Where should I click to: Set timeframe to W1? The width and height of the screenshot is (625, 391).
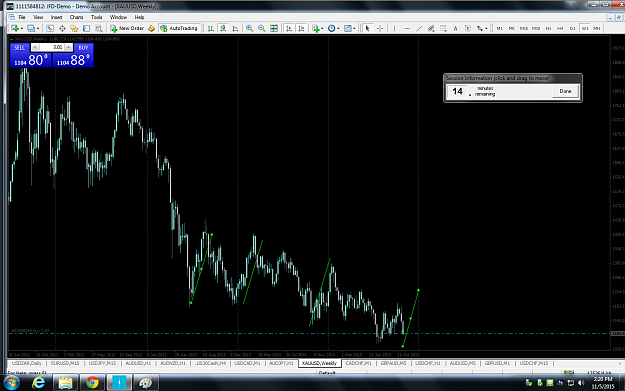(x=585, y=28)
